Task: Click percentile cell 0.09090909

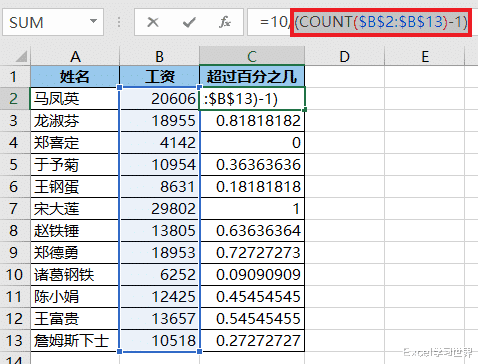Action: [252, 275]
